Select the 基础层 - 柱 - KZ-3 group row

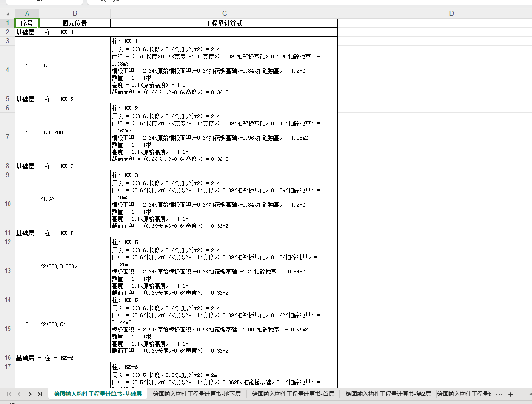(x=176, y=166)
